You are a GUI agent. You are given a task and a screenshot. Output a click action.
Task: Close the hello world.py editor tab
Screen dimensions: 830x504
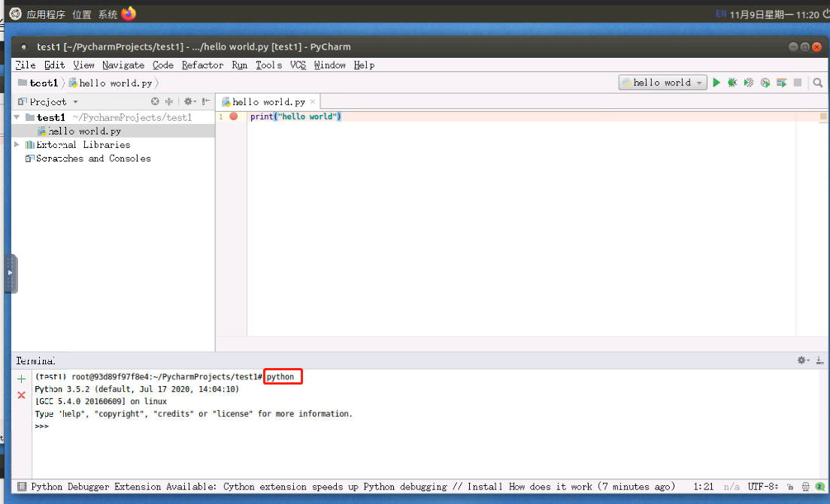pos(313,101)
